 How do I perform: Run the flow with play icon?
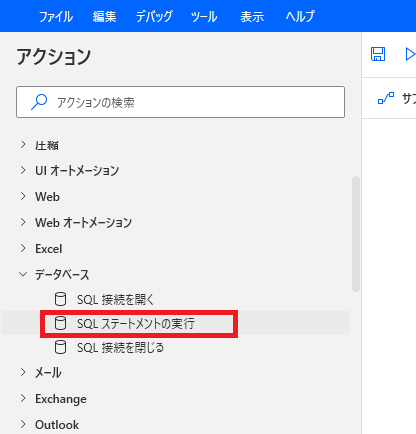[410, 54]
